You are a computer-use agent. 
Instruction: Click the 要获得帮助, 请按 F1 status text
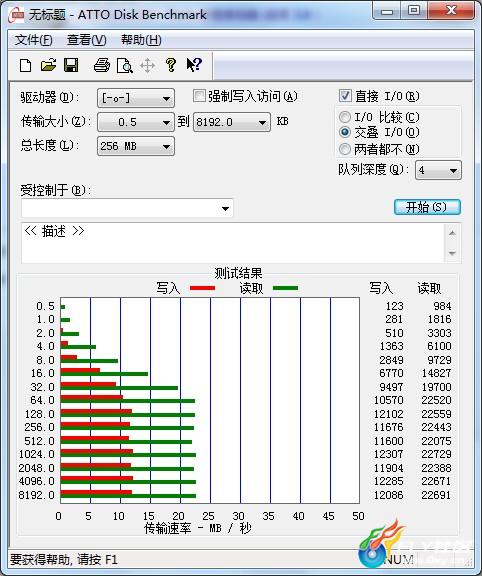point(64,559)
